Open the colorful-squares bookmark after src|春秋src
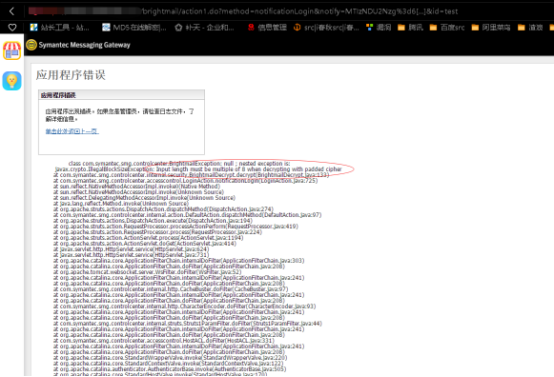Viewport: 554px width, 377px height. [x=378, y=27]
